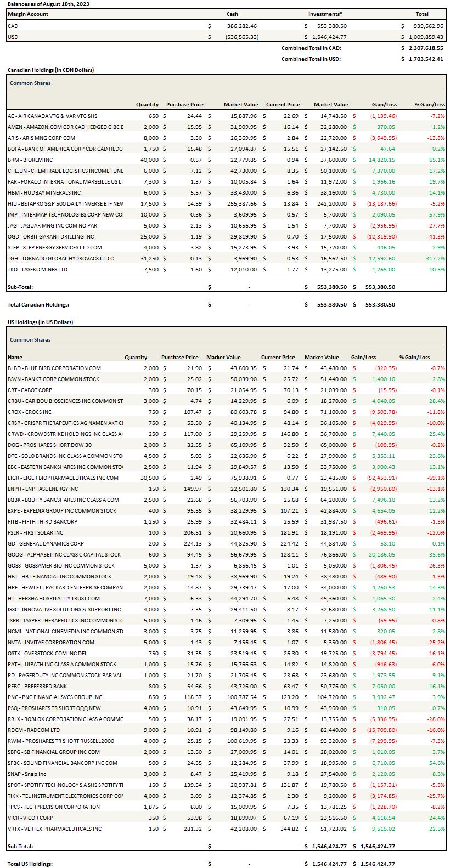The width and height of the screenshot is (456, 868).
Task: Select the CAD cash value 386,282.46
Action: point(241,26)
